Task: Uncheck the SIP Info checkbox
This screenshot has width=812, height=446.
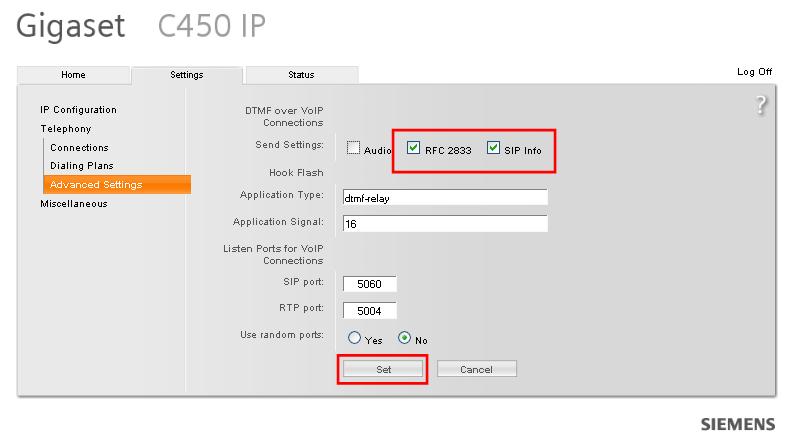Action: click(493, 148)
